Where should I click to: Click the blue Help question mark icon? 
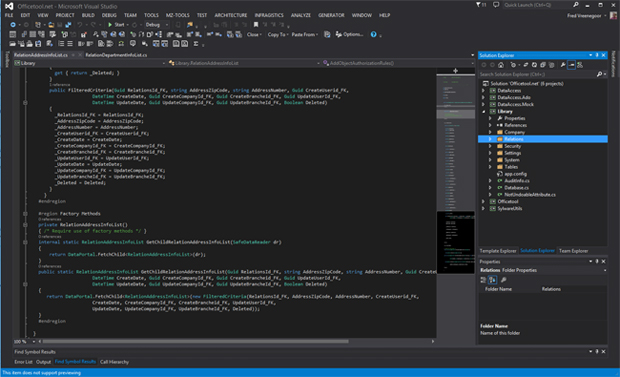click(x=374, y=34)
